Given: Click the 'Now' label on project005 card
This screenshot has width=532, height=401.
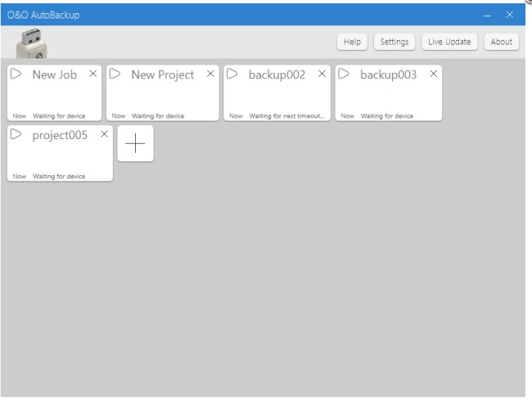Looking at the screenshot, I should [20, 177].
